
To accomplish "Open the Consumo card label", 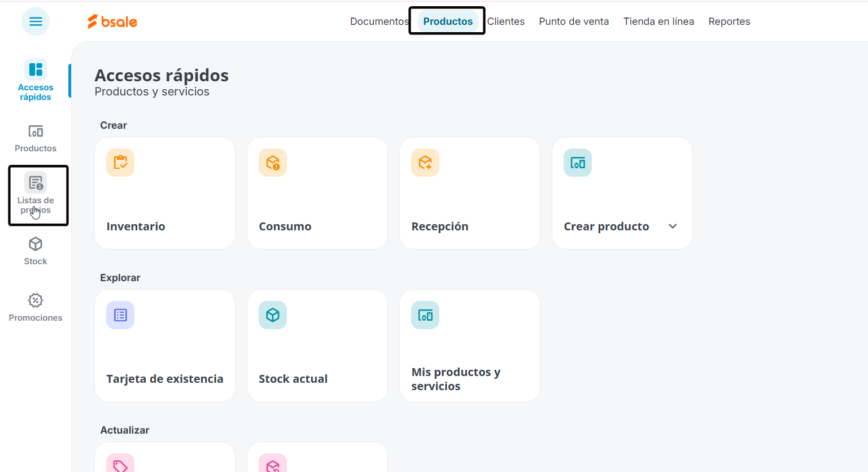I will [285, 226].
